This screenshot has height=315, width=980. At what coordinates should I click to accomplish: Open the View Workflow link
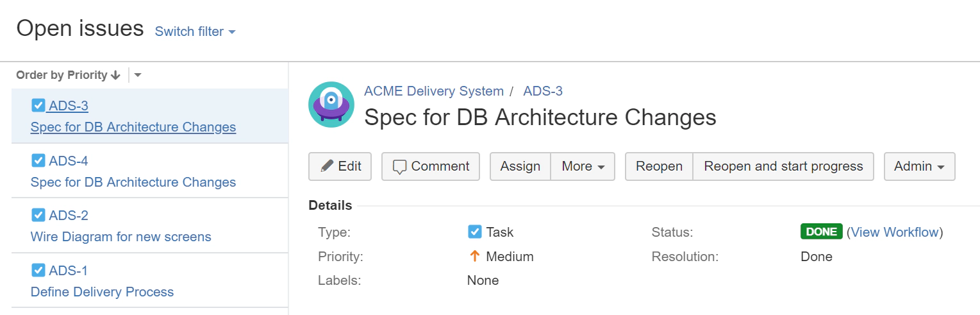(x=895, y=232)
